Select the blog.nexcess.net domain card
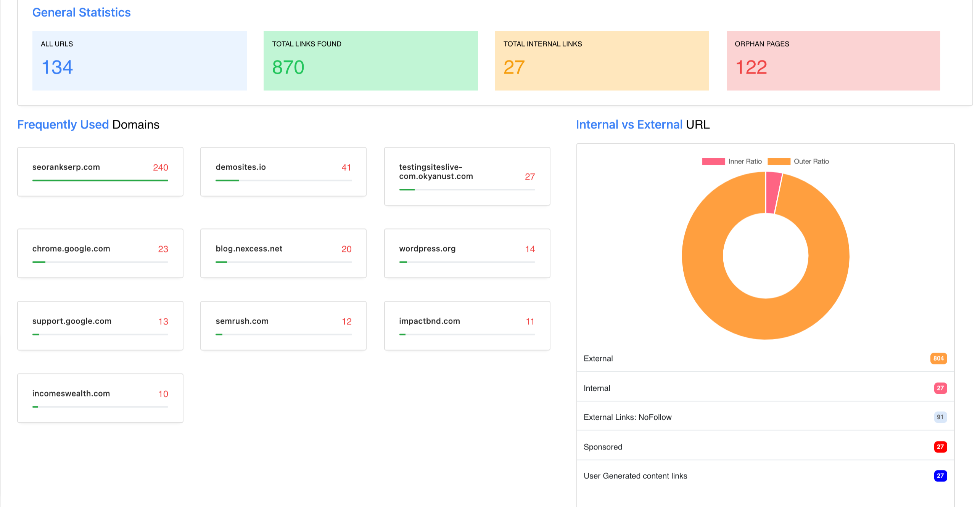The image size is (980, 507). click(283, 253)
